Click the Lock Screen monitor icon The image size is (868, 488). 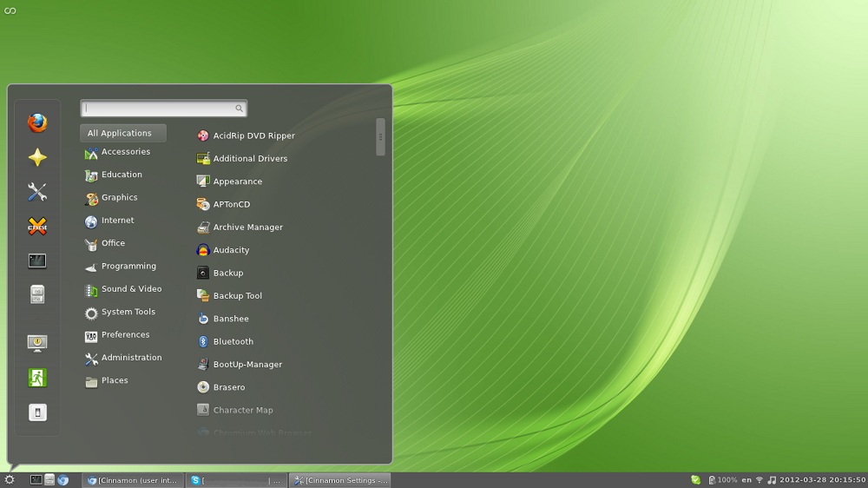pos(37,344)
